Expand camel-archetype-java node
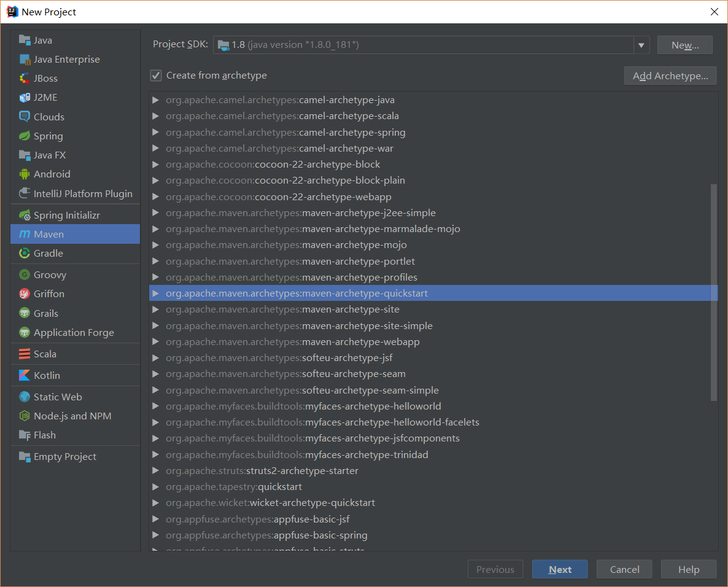The height and width of the screenshot is (587, 728). (155, 100)
